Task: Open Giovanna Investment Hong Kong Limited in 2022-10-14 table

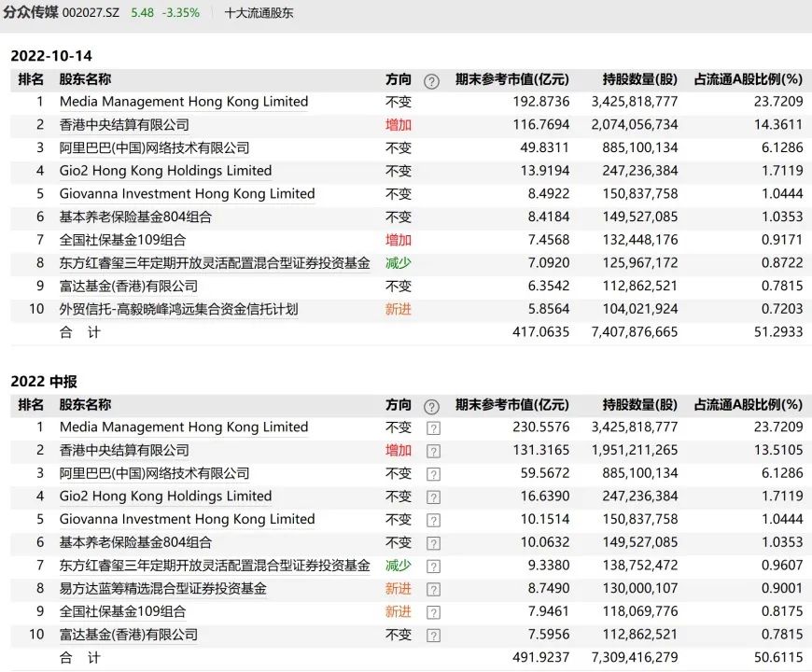Action: pyautogui.click(x=187, y=193)
